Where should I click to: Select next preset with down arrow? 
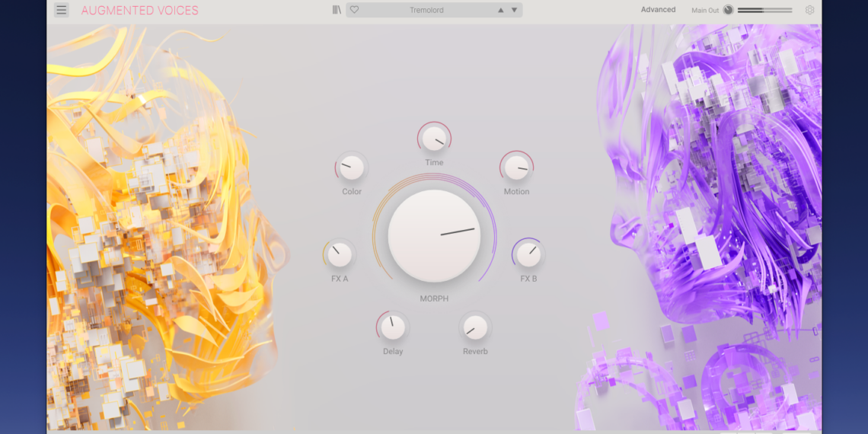coord(514,10)
